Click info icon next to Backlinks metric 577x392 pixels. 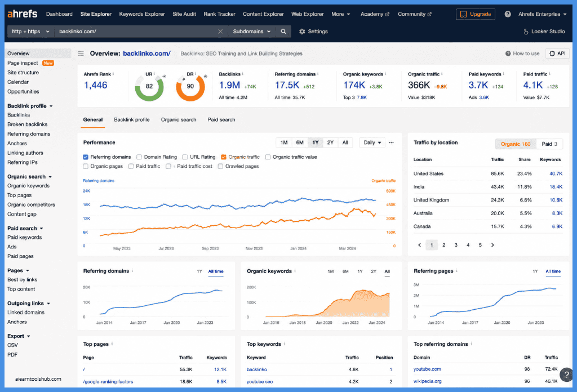coord(242,74)
